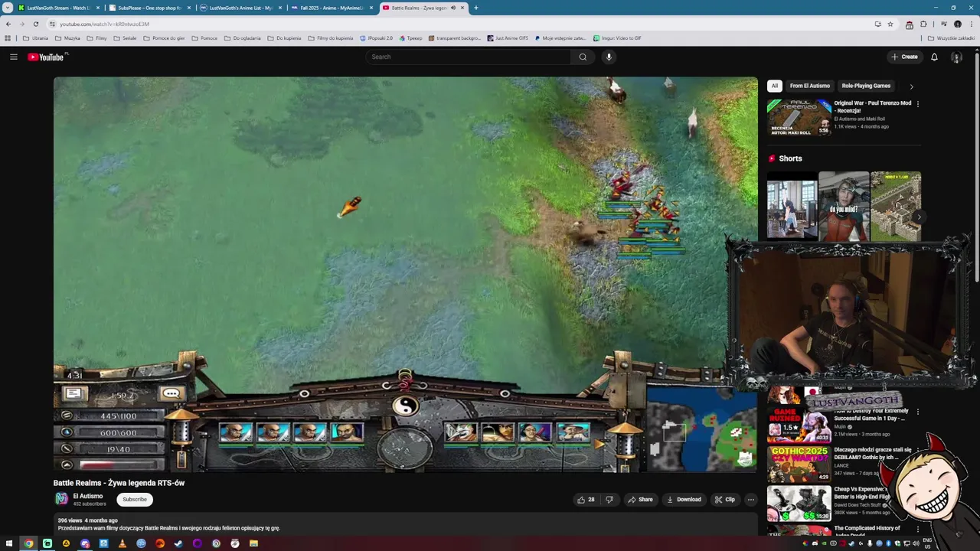Open options for Game Ruined video

917,411
